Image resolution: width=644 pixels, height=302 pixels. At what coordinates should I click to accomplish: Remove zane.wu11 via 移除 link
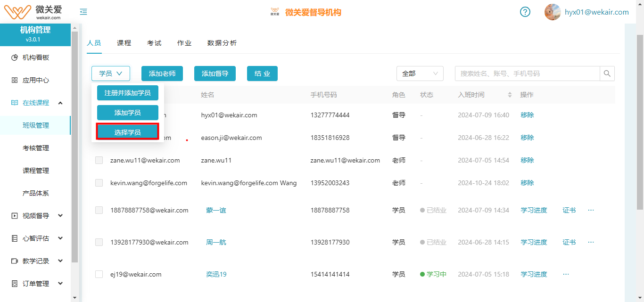[x=527, y=160]
